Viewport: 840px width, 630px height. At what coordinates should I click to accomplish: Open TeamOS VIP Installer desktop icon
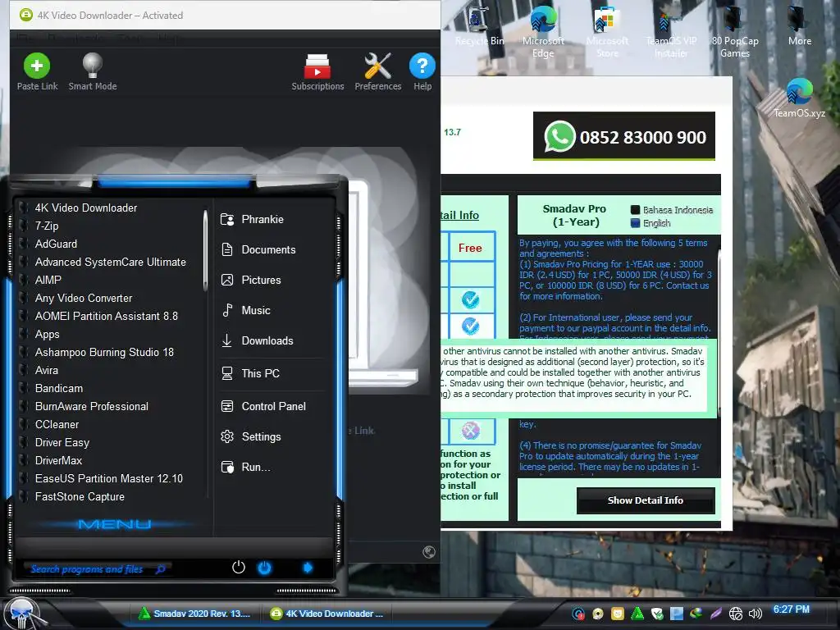pyautogui.click(x=671, y=32)
